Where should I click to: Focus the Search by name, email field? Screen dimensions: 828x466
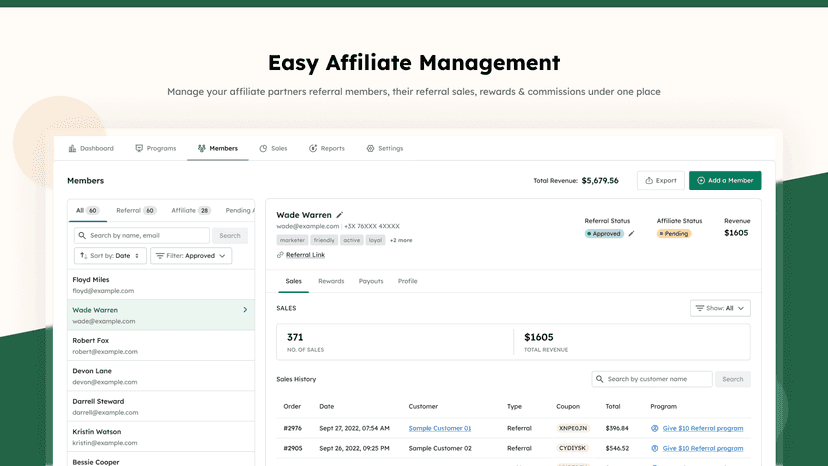[x=142, y=236]
